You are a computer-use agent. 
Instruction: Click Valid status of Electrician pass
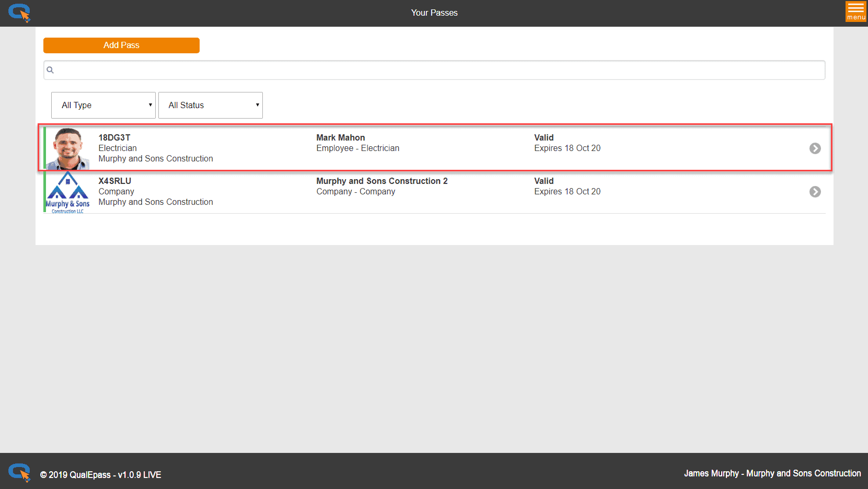543,137
